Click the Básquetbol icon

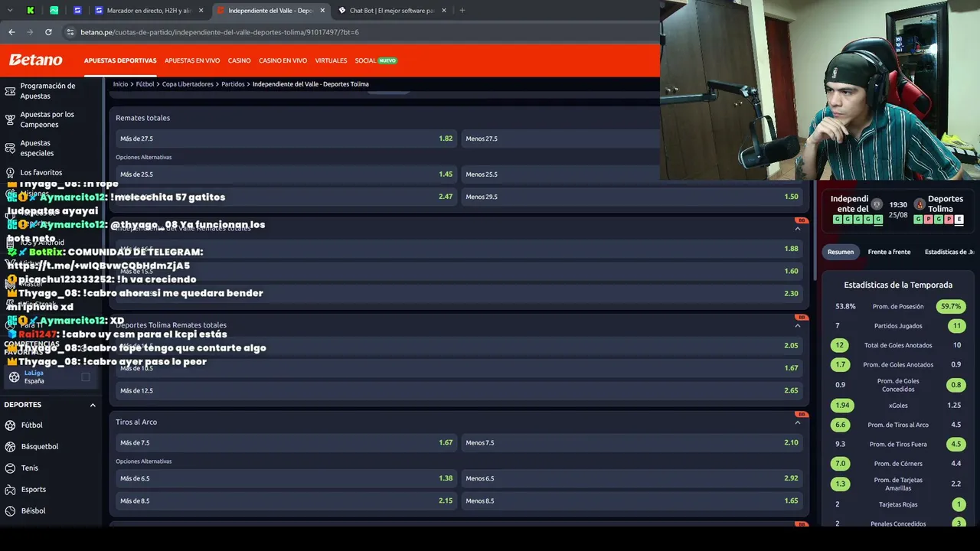[10, 447]
